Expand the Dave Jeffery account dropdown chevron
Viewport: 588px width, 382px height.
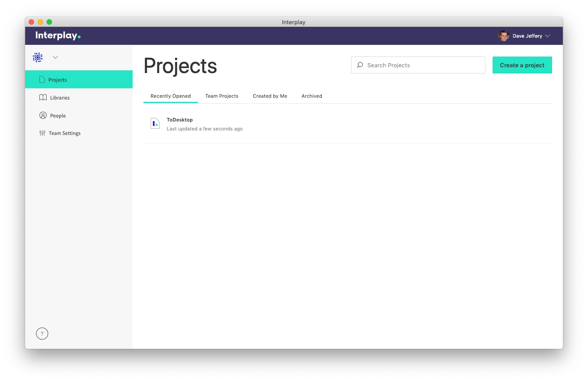tap(548, 36)
